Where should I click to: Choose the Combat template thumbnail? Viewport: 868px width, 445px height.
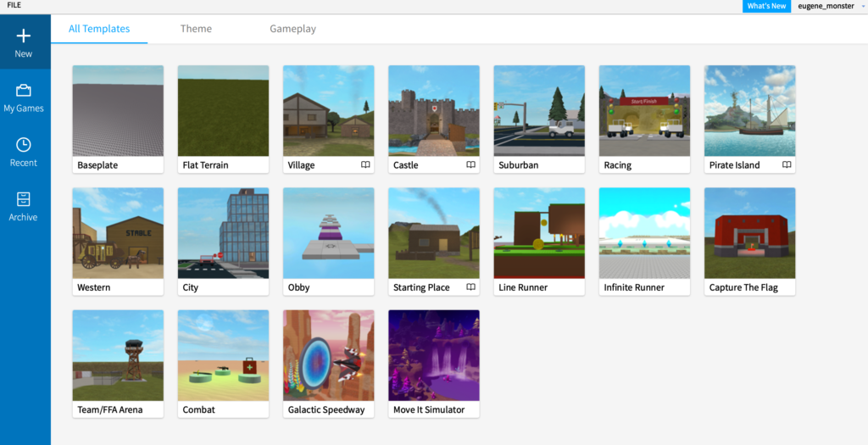tap(223, 355)
